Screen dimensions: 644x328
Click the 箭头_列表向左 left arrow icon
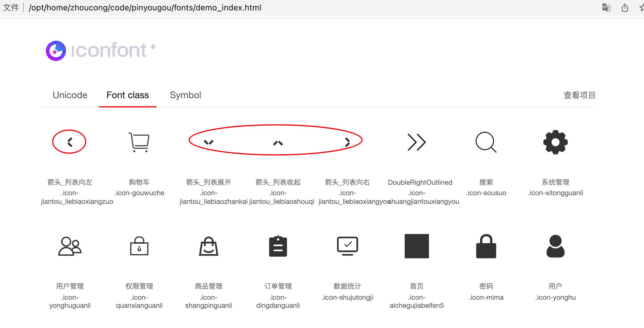point(69,141)
